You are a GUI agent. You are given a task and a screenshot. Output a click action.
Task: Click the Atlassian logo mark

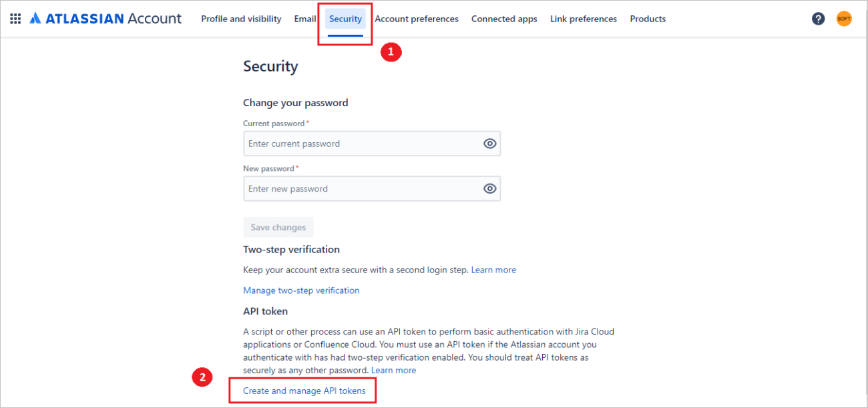click(x=35, y=19)
